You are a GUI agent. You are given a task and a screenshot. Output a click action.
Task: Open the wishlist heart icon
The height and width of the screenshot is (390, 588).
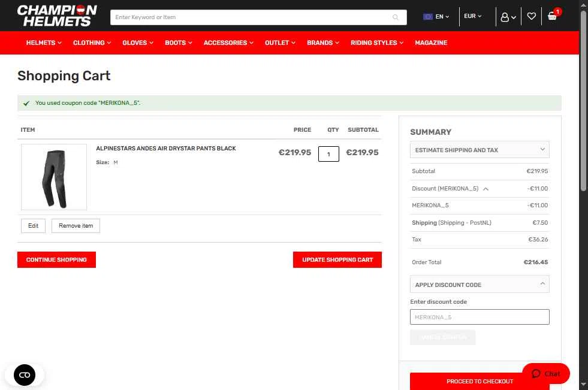coord(532,16)
